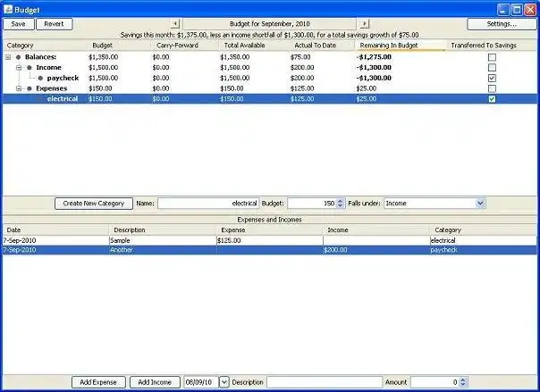
Task: Click Balances budget $1,350.00 cell
Action: pyautogui.click(x=104, y=57)
